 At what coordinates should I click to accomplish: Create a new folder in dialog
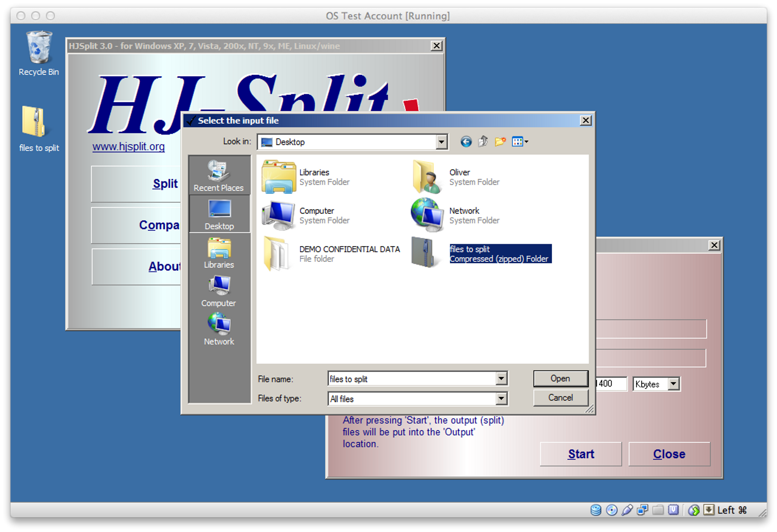pyautogui.click(x=500, y=142)
